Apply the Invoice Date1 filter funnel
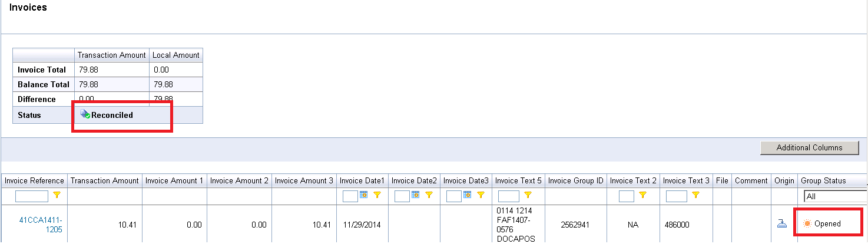Screen dimensions: 868x247 pyautogui.click(x=377, y=195)
